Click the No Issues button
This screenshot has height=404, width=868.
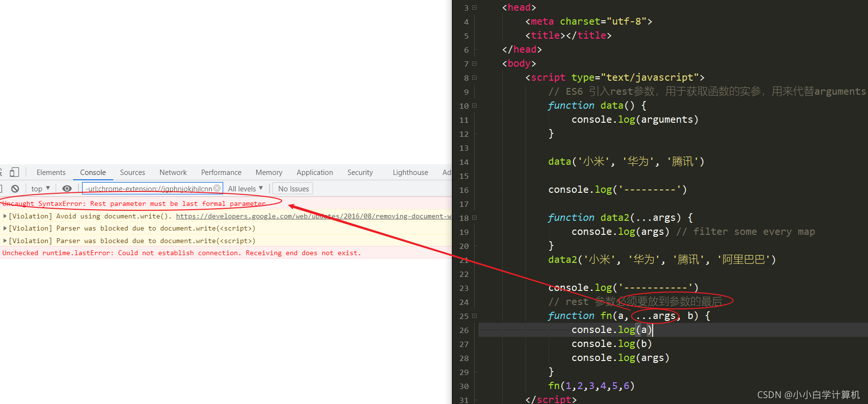coord(293,188)
